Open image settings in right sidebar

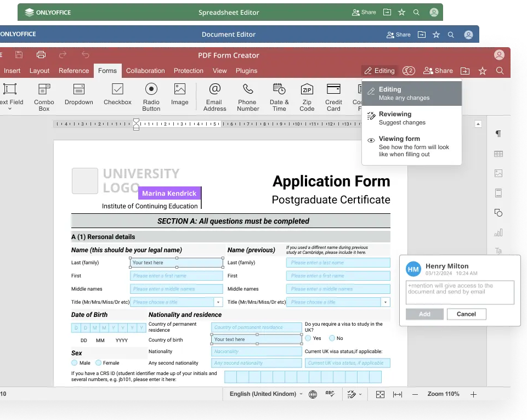tap(498, 173)
